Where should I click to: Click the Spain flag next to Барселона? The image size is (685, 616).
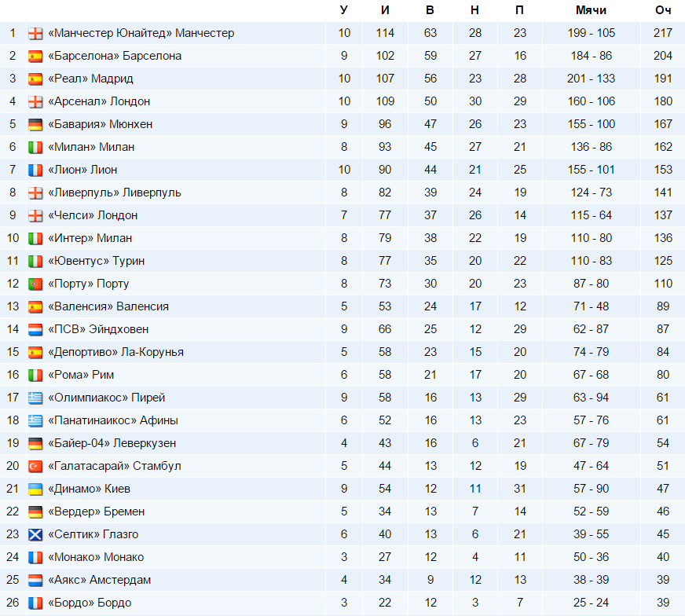tap(35, 57)
